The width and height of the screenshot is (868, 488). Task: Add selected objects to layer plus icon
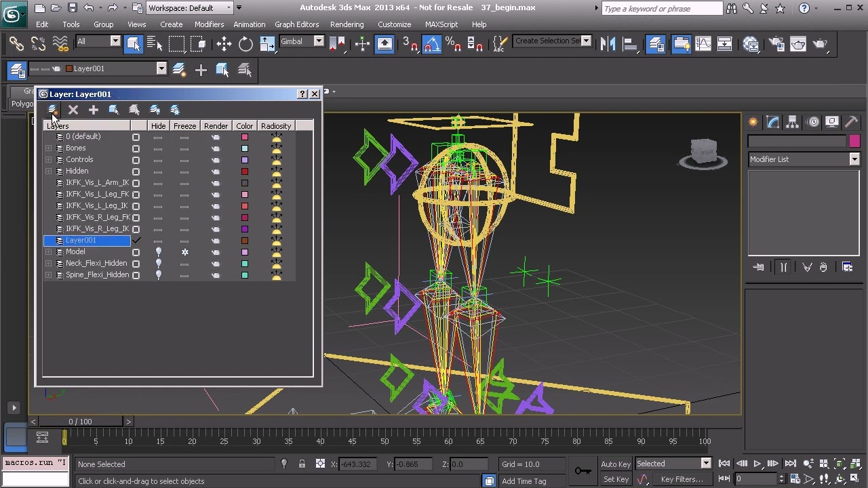pos(94,110)
